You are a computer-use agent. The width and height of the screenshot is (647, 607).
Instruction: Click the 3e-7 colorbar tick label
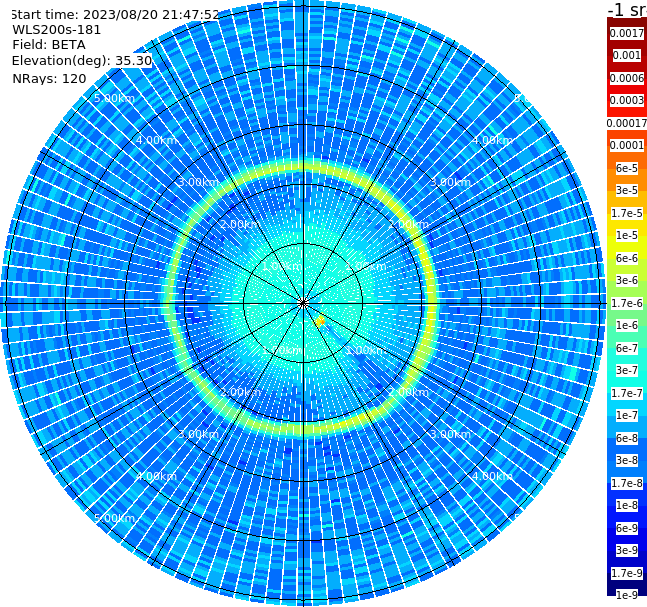click(x=627, y=370)
